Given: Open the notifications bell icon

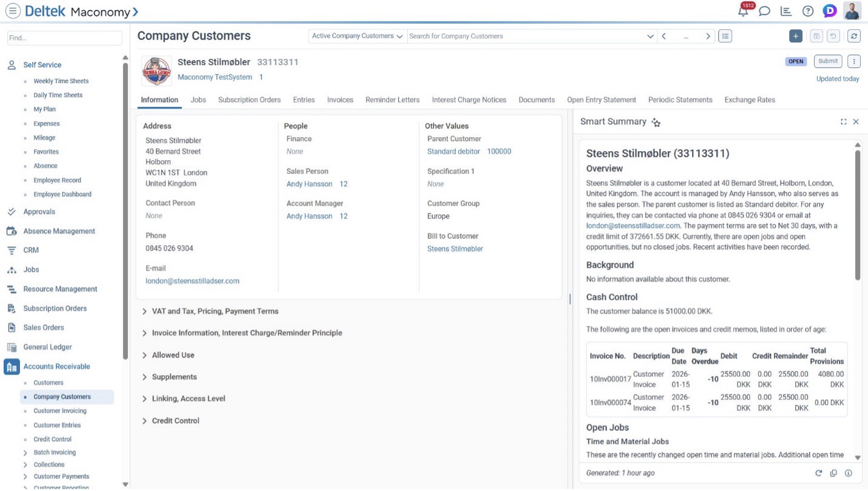Looking at the screenshot, I should [743, 11].
